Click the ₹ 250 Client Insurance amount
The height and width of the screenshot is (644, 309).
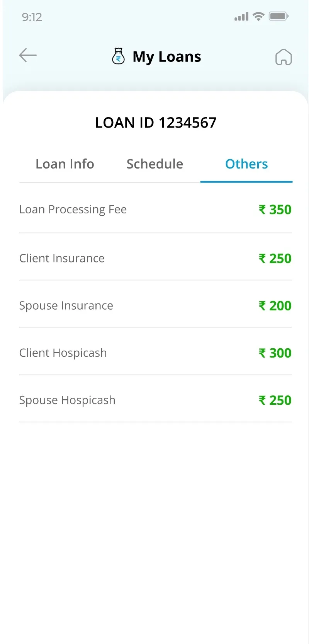pos(275,258)
